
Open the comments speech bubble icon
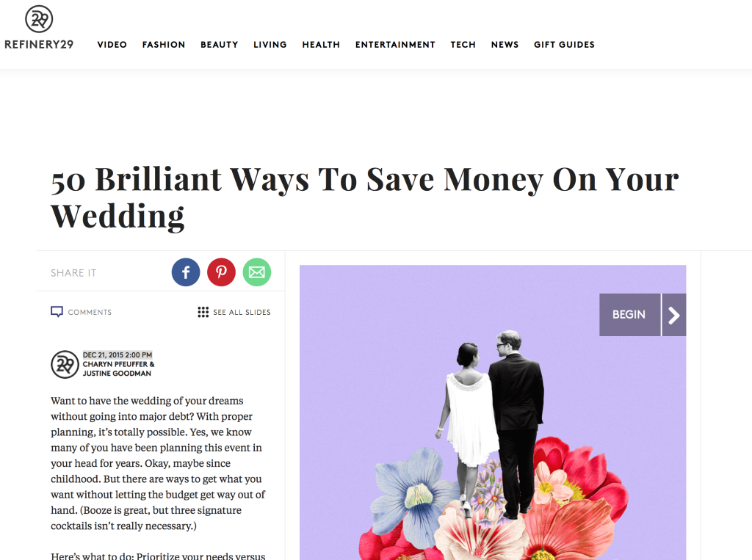(57, 312)
